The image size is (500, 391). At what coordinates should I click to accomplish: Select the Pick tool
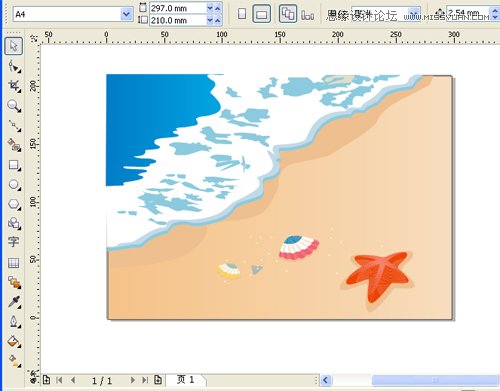click(x=14, y=46)
